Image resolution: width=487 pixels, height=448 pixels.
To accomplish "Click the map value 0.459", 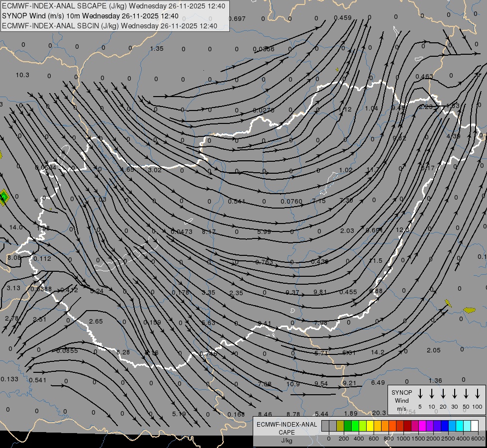I will [343, 18].
